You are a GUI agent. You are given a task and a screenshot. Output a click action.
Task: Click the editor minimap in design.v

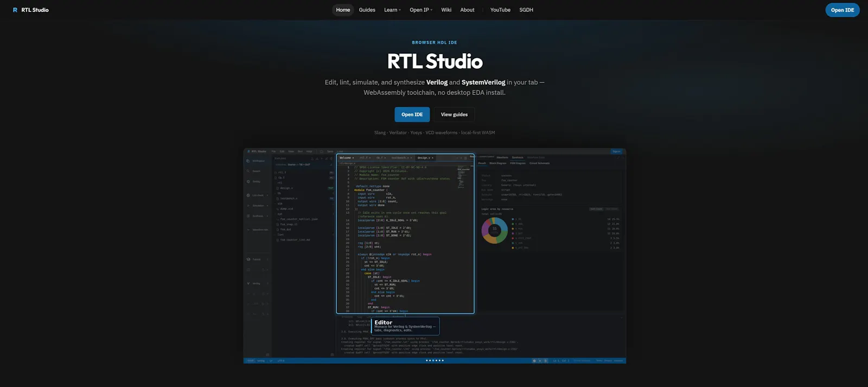click(465, 177)
